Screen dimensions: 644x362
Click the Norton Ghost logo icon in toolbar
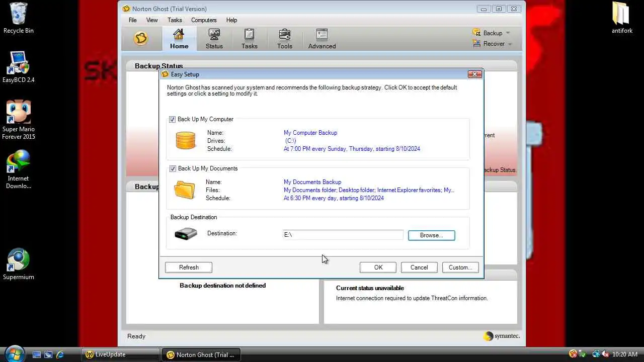coord(141,39)
